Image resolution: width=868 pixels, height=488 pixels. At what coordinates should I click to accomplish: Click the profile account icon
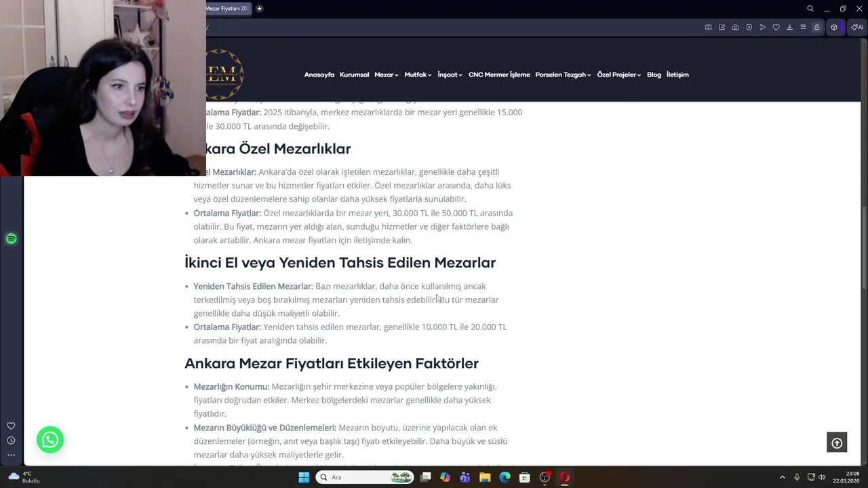pyautogui.click(x=817, y=27)
